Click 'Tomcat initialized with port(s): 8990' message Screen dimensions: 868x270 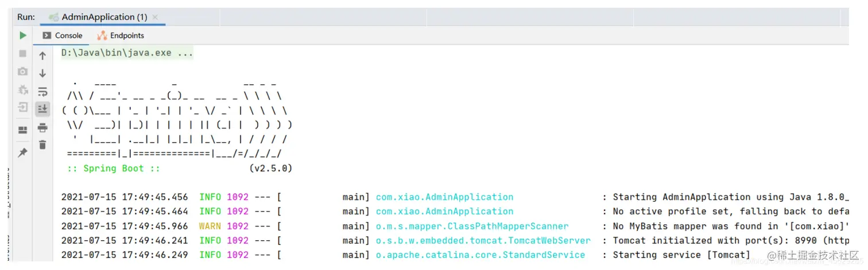[712, 241]
